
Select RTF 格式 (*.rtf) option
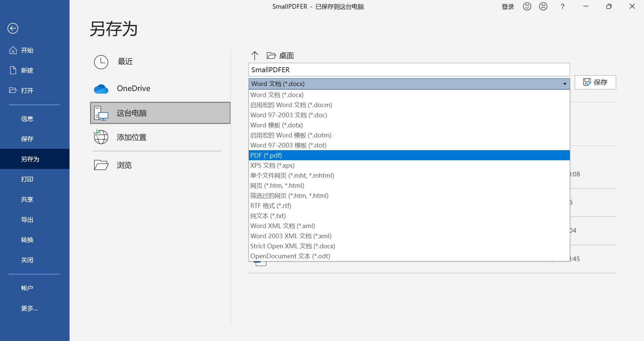[x=271, y=206]
